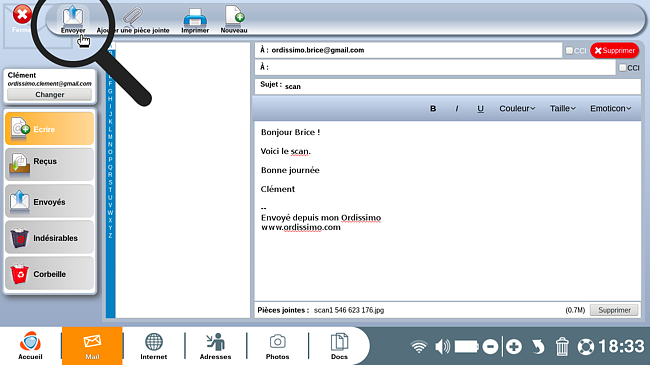Screen dimensions: 650x365
Task: Go to Accueil home in taskbar
Action: click(30, 346)
